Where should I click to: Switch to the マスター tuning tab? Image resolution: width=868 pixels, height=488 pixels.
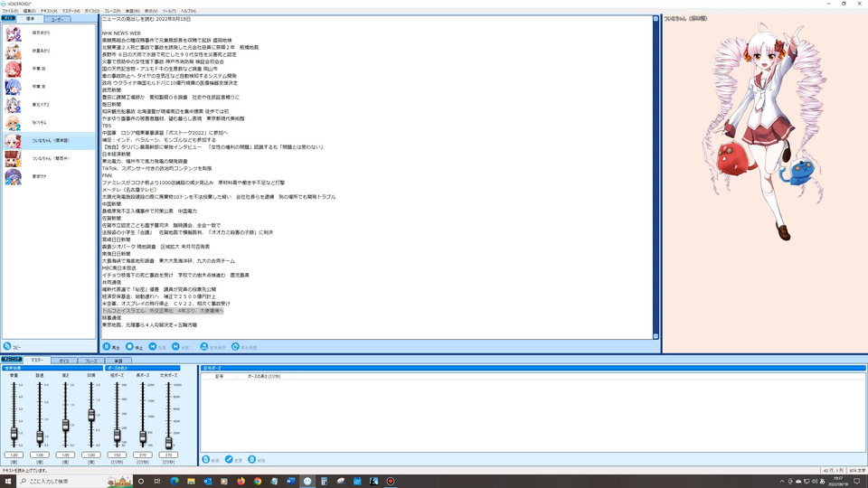36,361
